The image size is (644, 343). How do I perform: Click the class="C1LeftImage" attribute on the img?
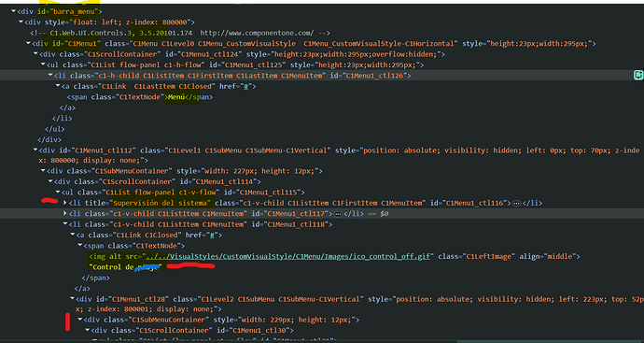pos(476,257)
